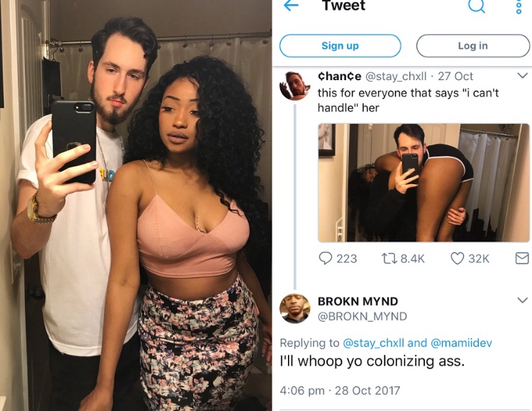Click the BROKN MYND display name

point(358,301)
